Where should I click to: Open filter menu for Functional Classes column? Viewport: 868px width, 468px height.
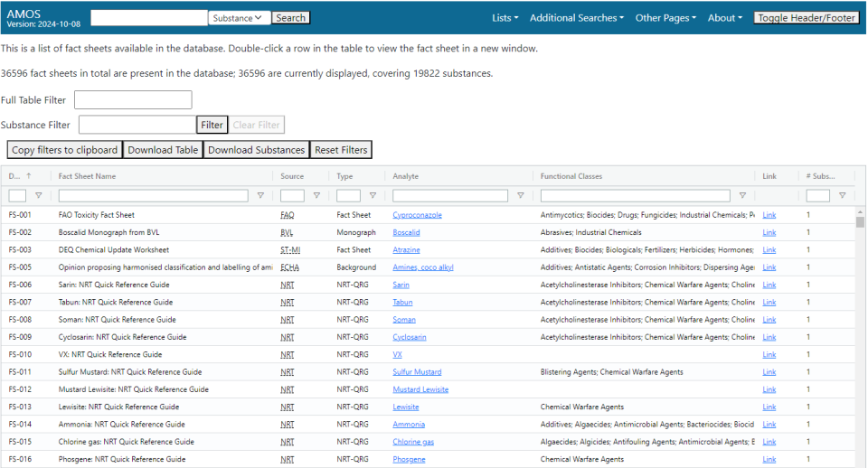tap(742, 195)
